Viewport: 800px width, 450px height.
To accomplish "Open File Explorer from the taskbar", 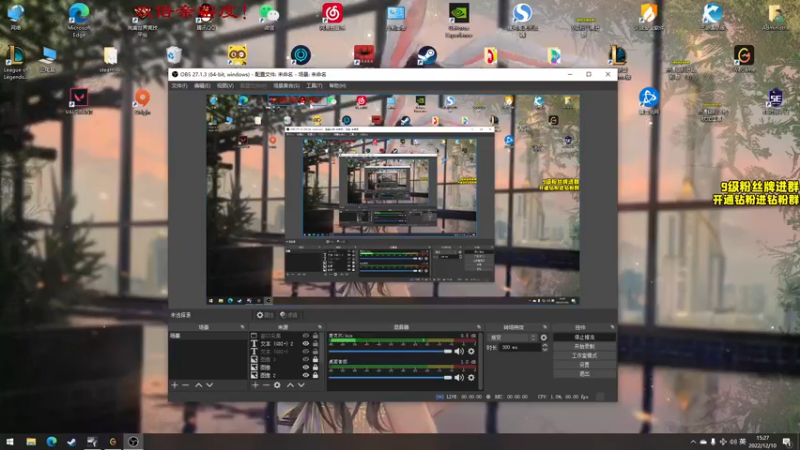I will [x=31, y=441].
